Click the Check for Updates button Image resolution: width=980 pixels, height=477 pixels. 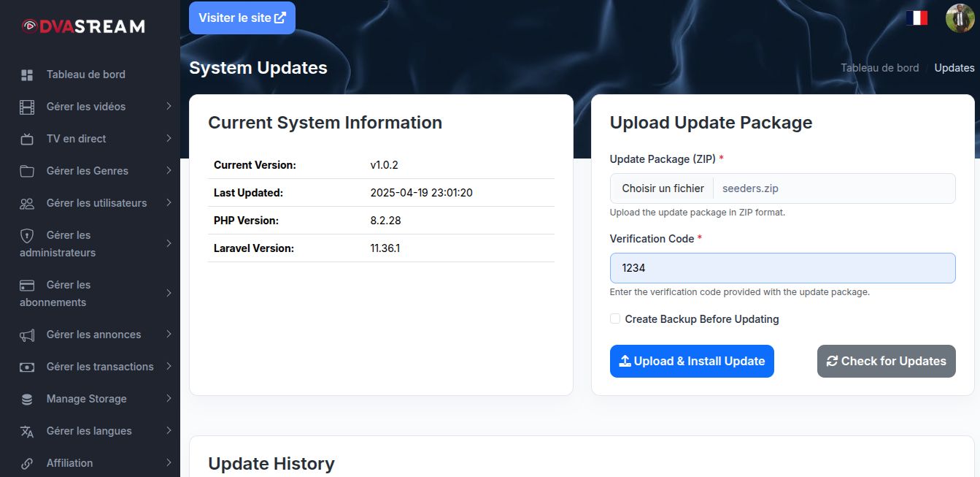pos(886,361)
